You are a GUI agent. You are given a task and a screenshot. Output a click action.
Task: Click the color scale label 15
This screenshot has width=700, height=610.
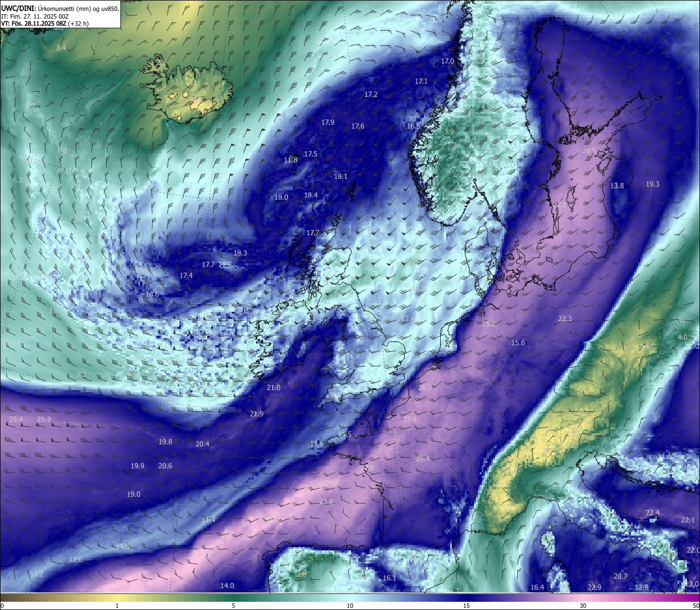[x=466, y=606]
